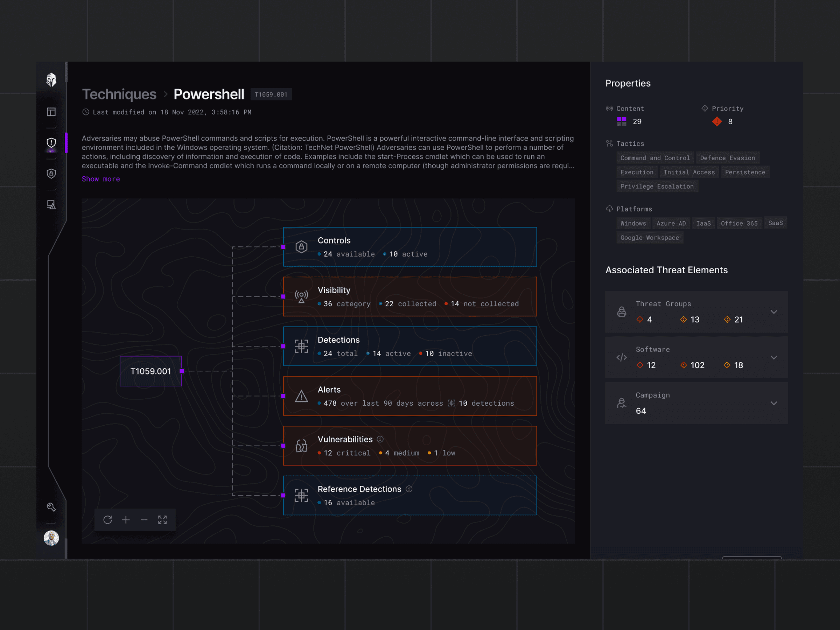Image resolution: width=840 pixels, height=630 pixels.
Task: Click the Initial Access tactic tag
Action: (x=689, y=172)
